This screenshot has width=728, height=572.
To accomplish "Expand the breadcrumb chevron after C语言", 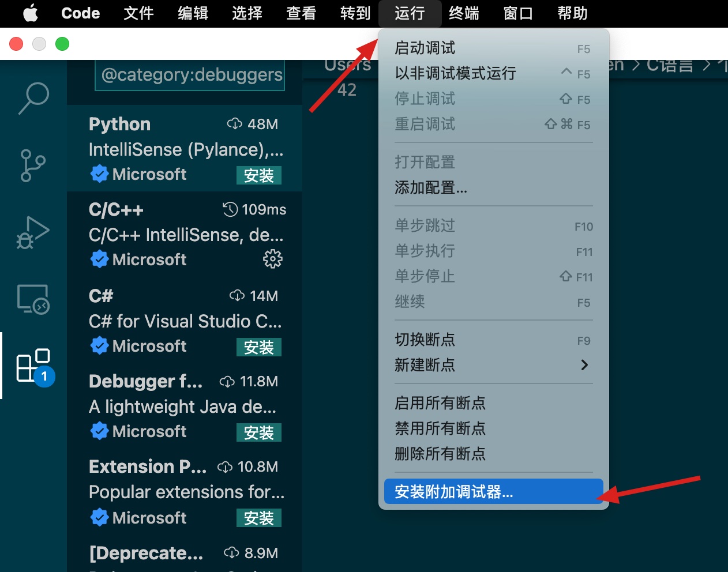I will click(x=707, y=65).
